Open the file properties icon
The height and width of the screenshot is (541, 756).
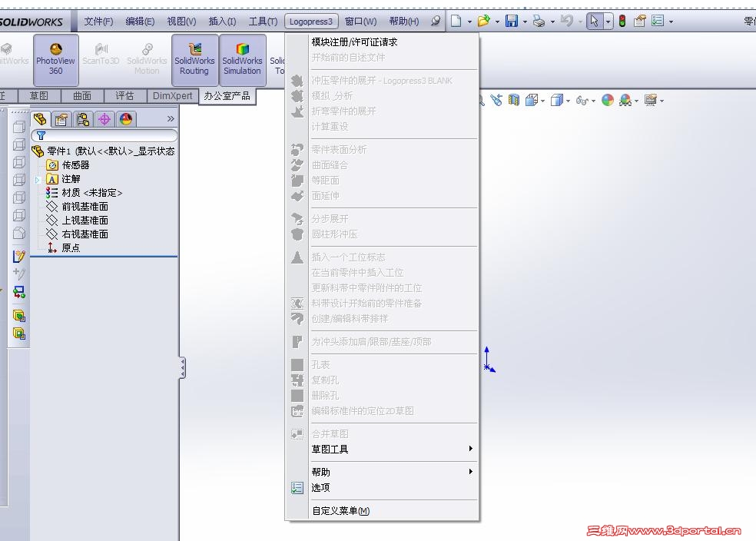click(x=640, y=21)
